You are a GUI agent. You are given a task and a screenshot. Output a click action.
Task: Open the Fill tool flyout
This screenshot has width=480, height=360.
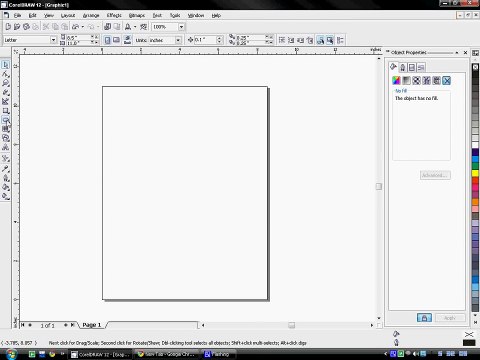tap(5, 187)
